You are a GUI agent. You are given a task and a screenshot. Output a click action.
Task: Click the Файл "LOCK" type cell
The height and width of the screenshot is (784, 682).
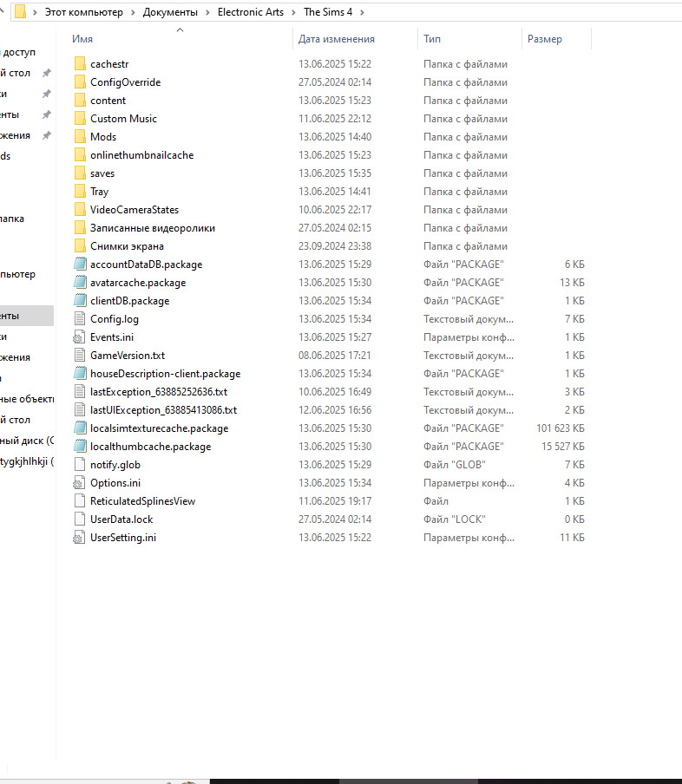click(455, 519)
